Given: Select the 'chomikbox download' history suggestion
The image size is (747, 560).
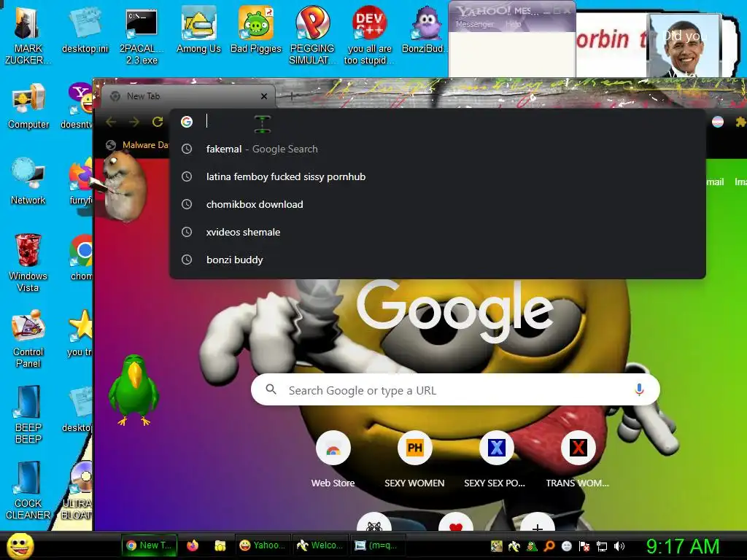Looking at the screenshot, I should coord(438,204).
